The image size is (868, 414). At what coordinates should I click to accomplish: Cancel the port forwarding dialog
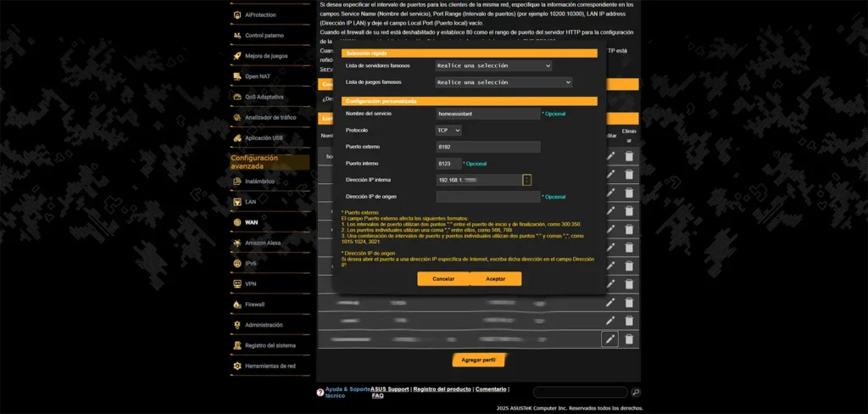click(x=443, y=279)
